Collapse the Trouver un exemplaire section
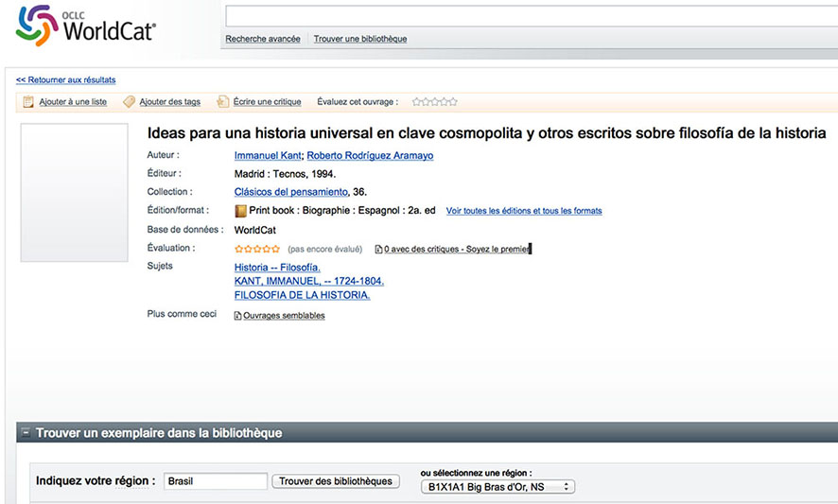The image size is (838, 504). 25,432
